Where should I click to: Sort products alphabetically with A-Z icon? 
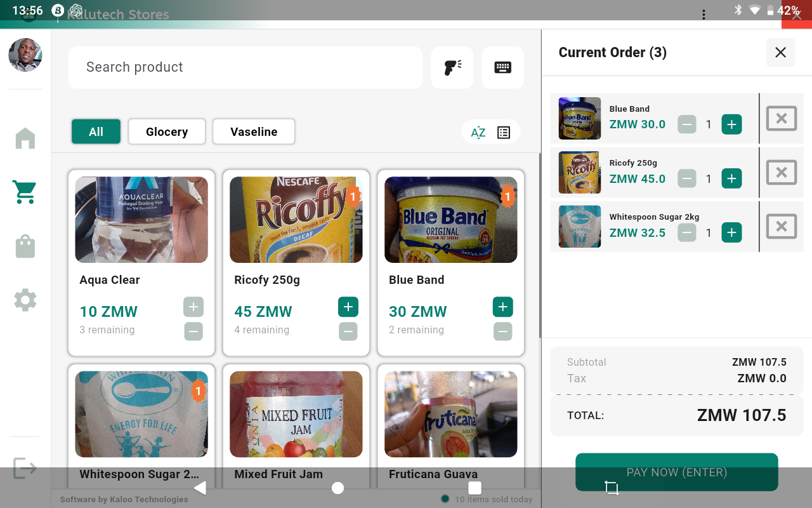tap(478, 132)
